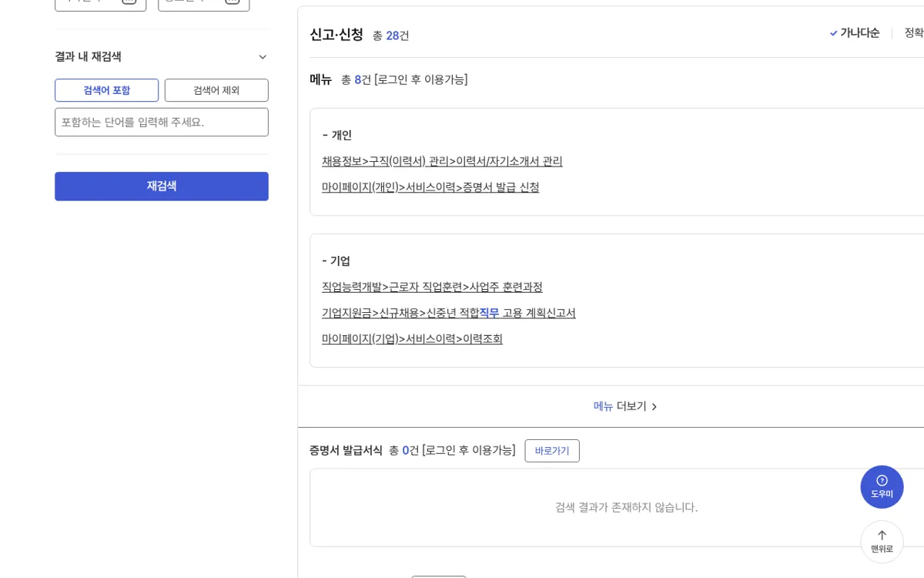Click 메뉴 더보기 to show more
Screen dimensions: 924x578
pos(626,406)
